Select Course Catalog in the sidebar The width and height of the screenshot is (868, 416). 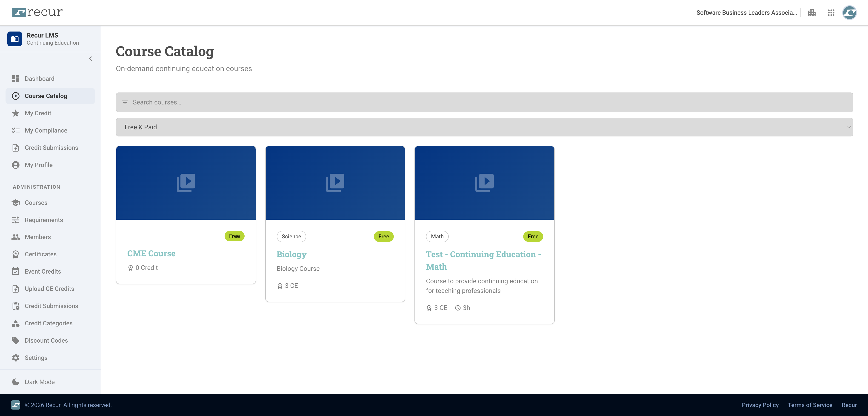coord(50,96)
